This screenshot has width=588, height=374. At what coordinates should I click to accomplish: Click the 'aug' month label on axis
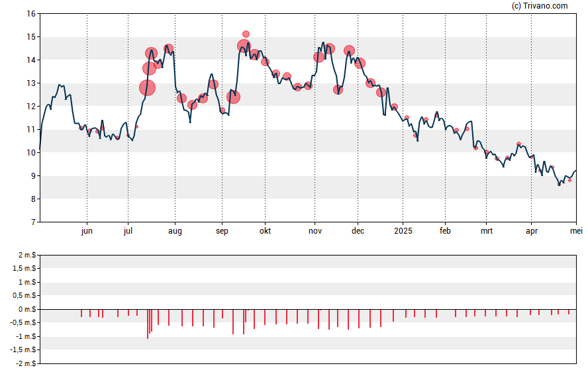pyautogui.click(x=175, y=231)
